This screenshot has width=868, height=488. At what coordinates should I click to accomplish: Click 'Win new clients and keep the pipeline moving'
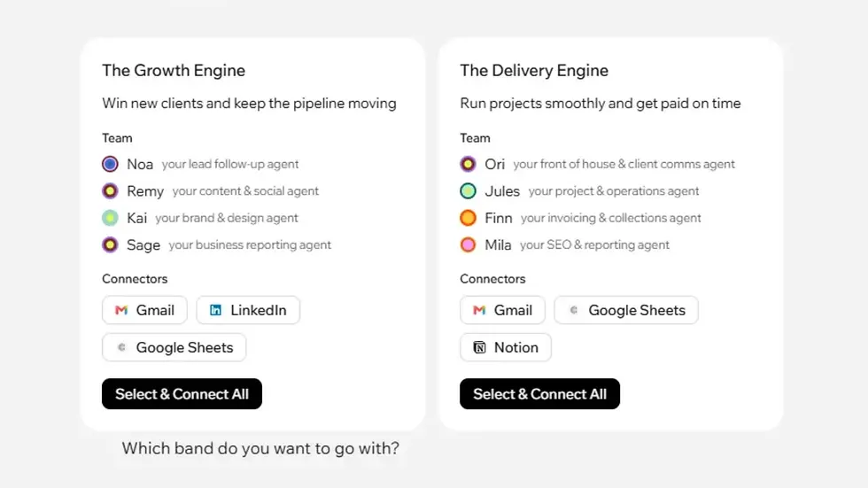249,104
